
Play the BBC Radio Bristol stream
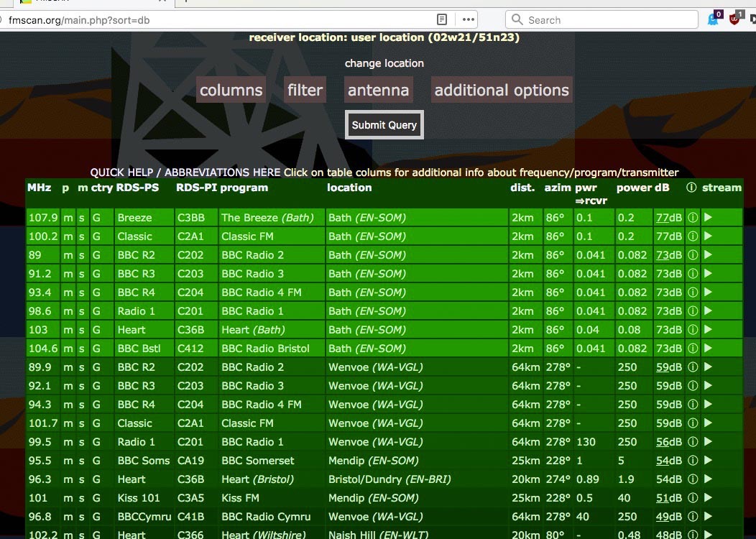pos(707,348)
